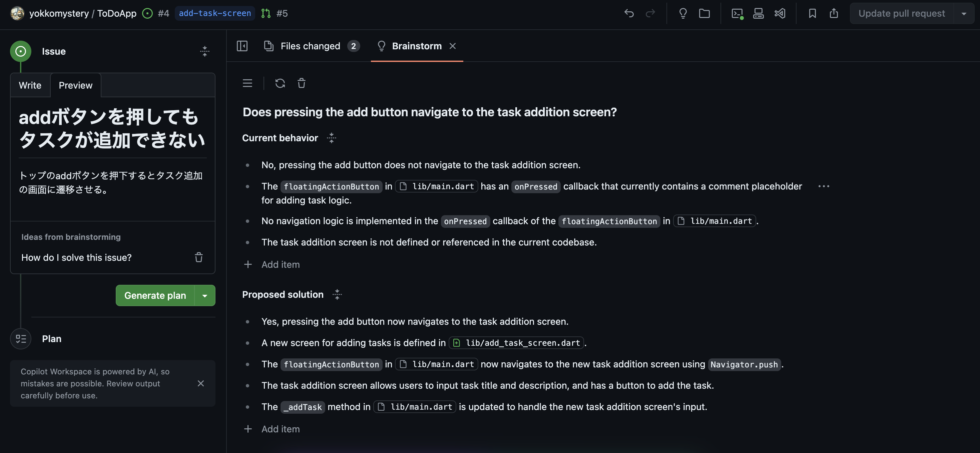Screen dimensions: 980x453
Task: Expand the Update pull request dropdown
Action: point(964,13)
